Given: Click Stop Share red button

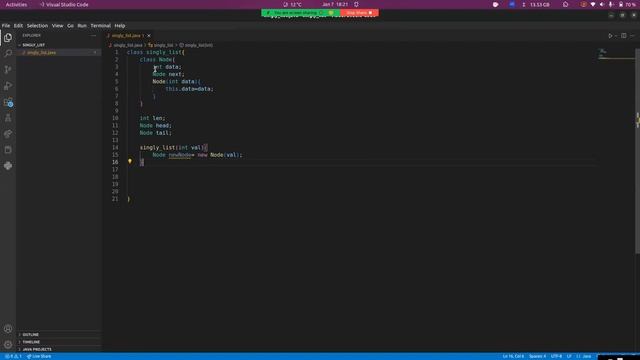Looking at the screenshot, I should click(x=360, y=13).
